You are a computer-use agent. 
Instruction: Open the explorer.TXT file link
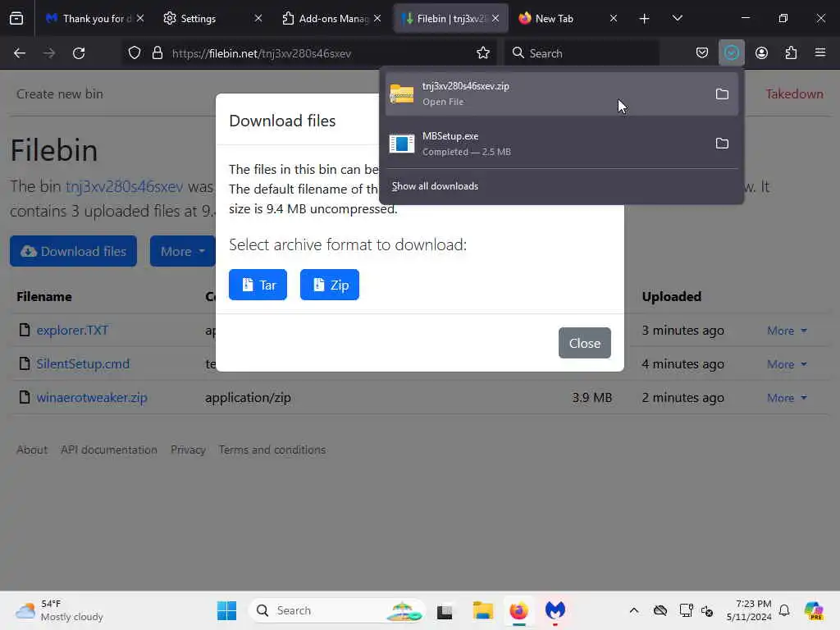pyautogui.click(x=72, y=331)
